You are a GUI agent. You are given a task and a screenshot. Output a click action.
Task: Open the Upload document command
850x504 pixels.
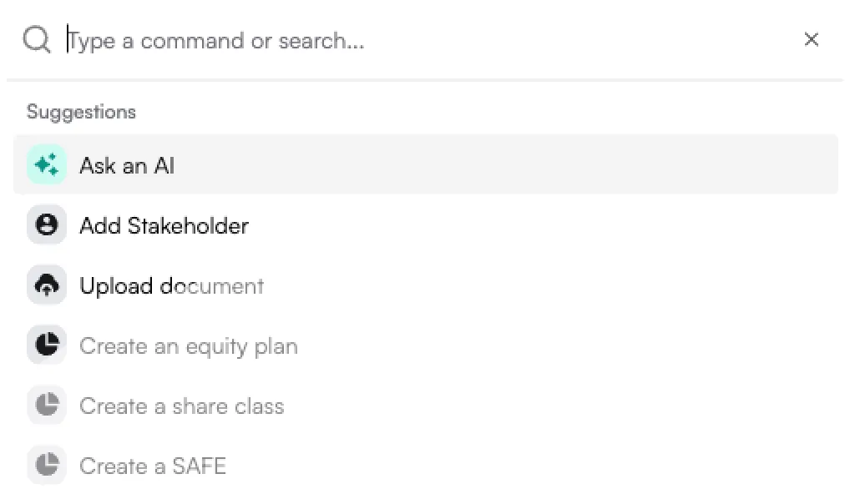171,285
